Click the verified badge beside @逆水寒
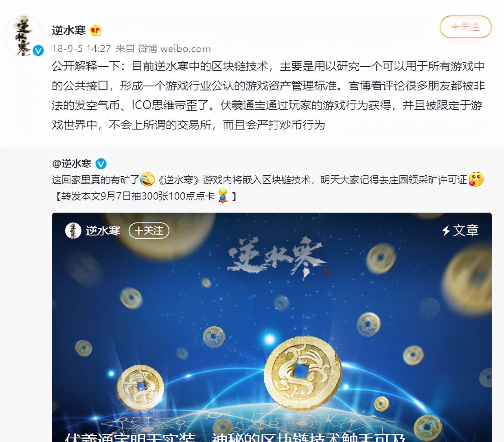Screen dimensions: 504x442 click(x=101, y=164)
